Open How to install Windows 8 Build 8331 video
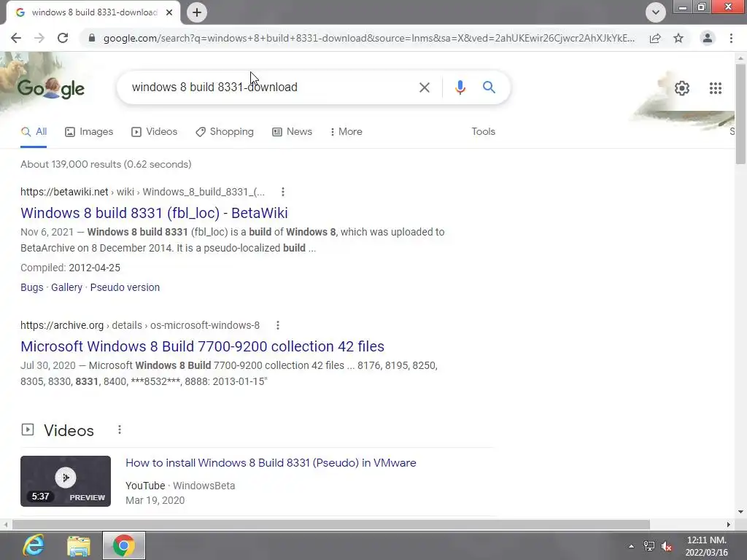This screenshot has height=560, width=747. pos(271,463)
